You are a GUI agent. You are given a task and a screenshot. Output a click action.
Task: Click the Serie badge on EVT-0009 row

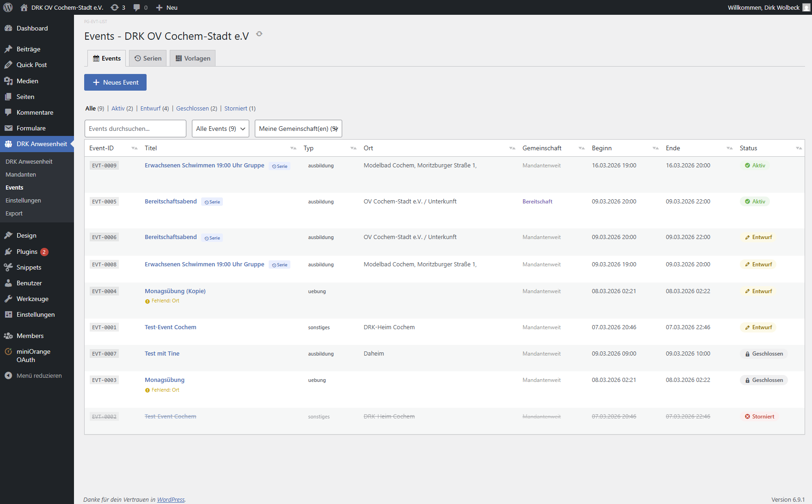[280, 166]
